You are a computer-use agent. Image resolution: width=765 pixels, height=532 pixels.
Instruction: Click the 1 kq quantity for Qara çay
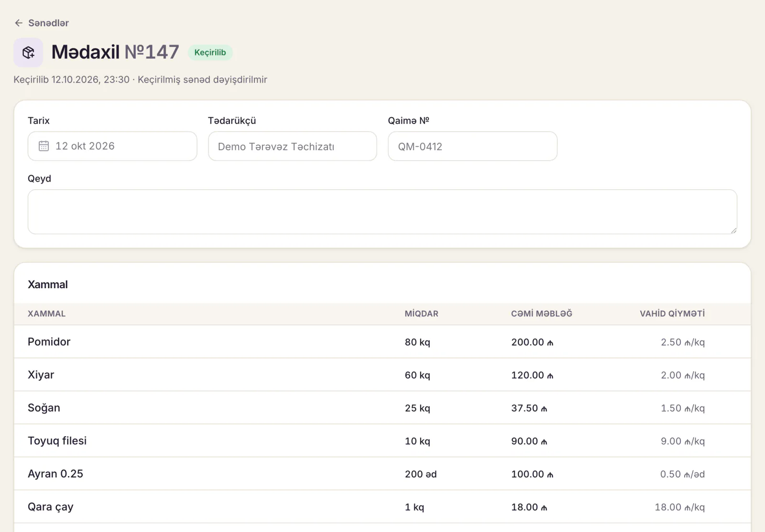(415, 507)
